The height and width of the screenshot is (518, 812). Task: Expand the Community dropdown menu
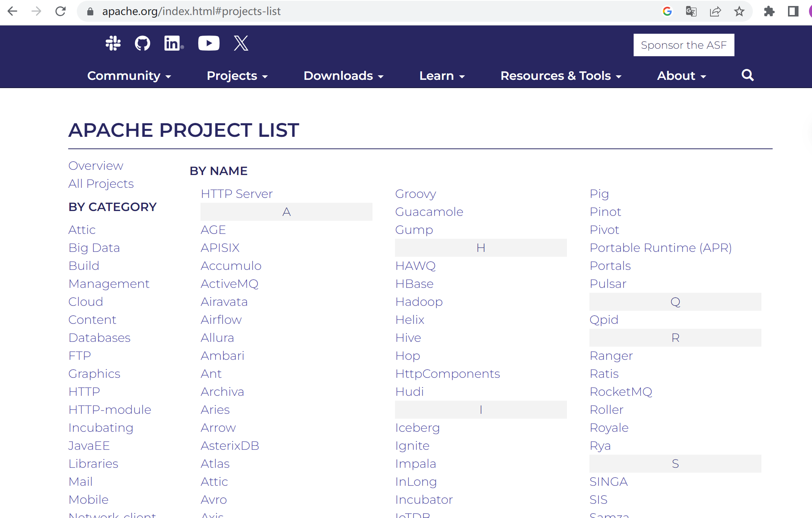coord(129,76)
